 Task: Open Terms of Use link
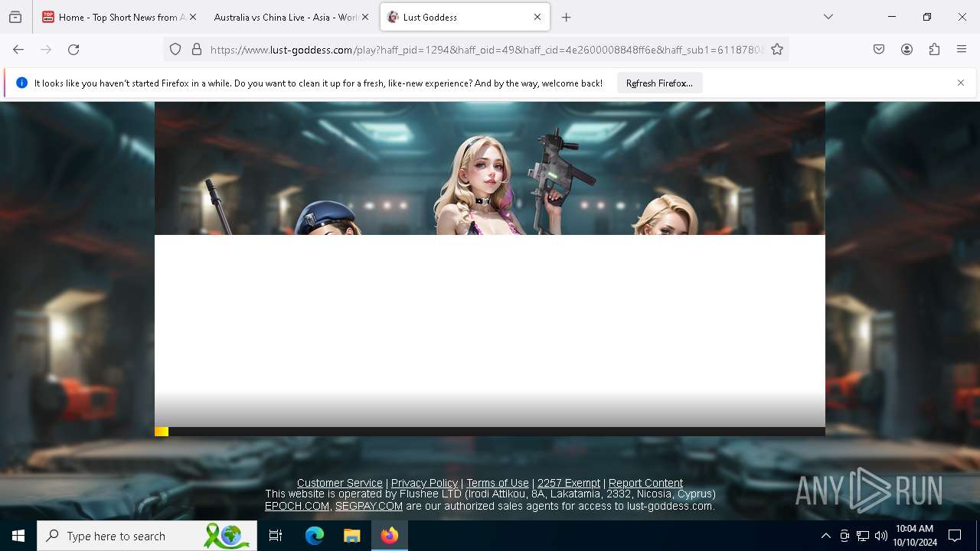tap(498, 483)
